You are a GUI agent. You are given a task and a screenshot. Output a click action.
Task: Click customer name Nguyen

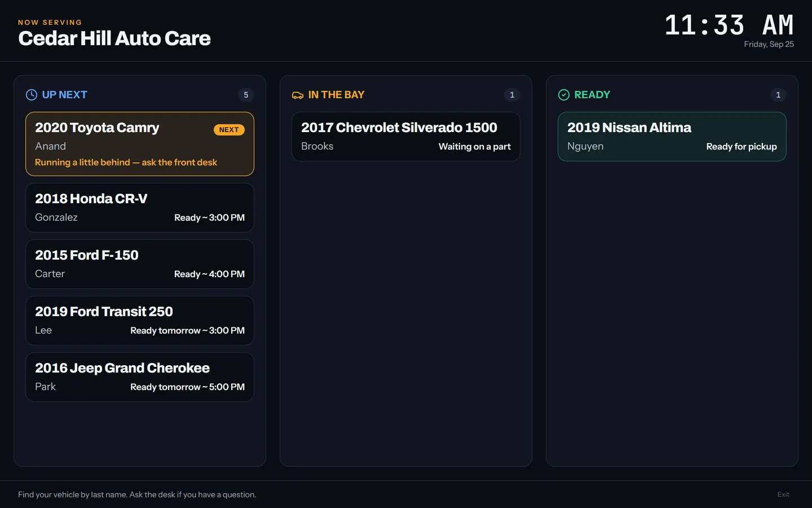(x=585, y=146)
